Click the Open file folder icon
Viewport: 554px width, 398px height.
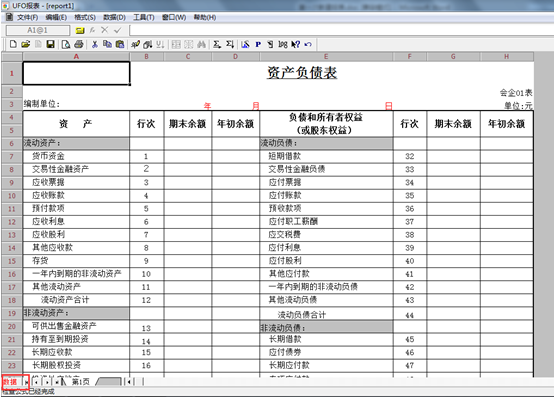click(25, 44)
